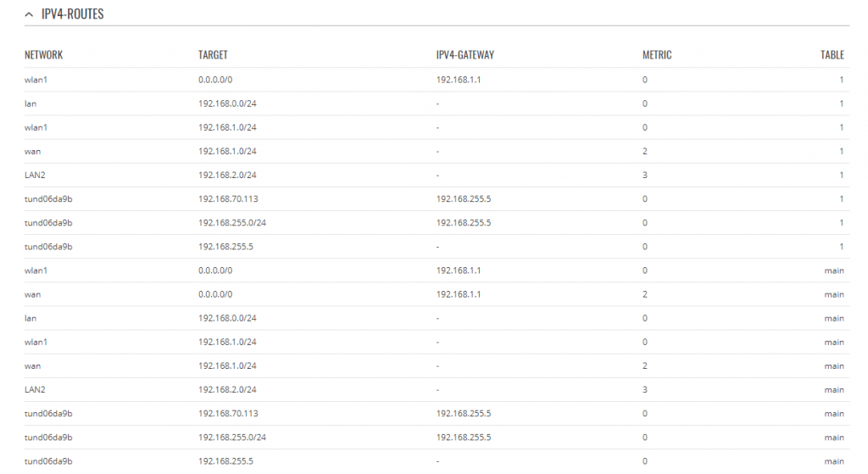Click the LAN2 entry in the main table
The image size is (868, 474).
(x=35, y=390)
